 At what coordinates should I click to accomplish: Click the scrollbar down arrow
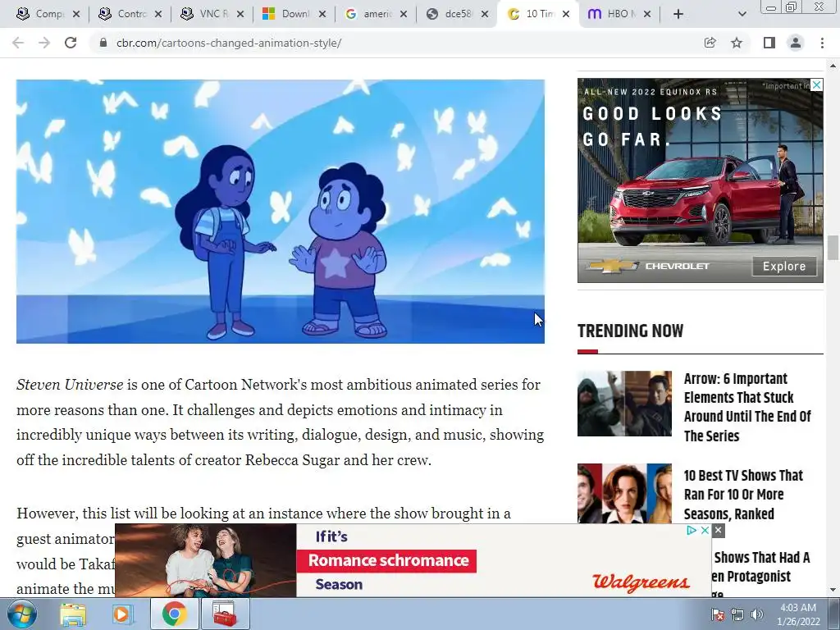tap(833, 591)
